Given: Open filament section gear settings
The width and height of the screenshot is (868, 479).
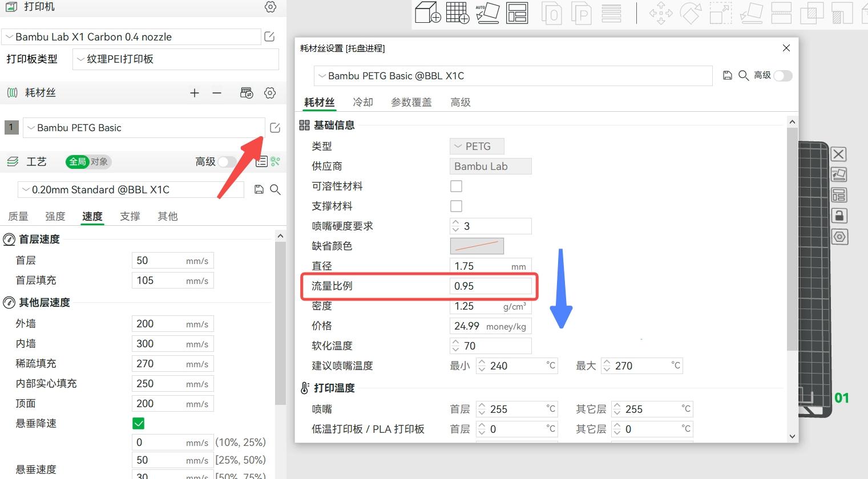Looking at the screenshot, I should click(270, 93).
